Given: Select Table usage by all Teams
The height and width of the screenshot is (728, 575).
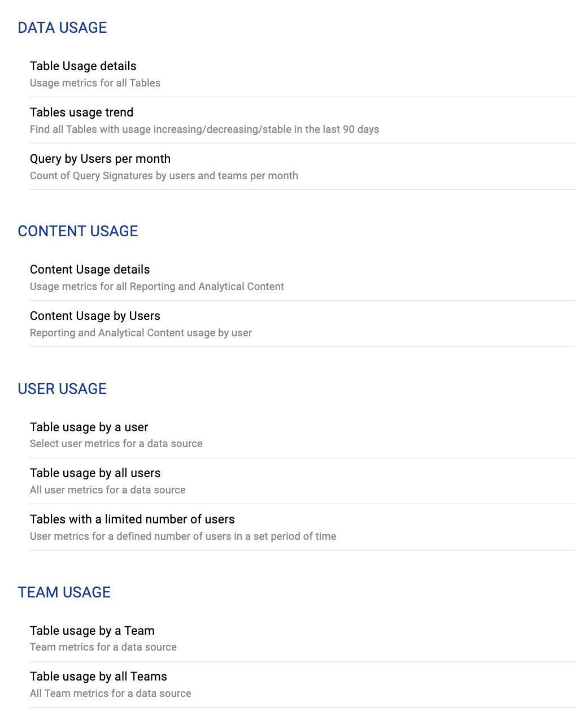Looking at the screenshot, I should click(x=98, y=677).
